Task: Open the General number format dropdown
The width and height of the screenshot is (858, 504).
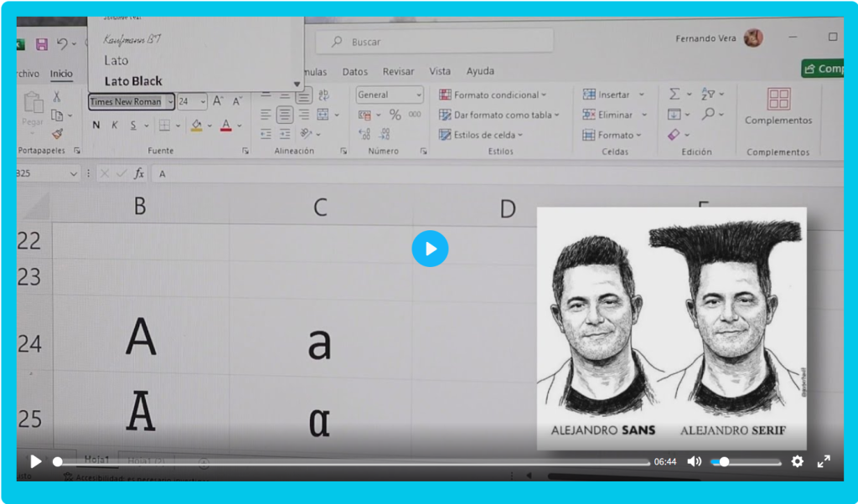Action: point(418,95)
